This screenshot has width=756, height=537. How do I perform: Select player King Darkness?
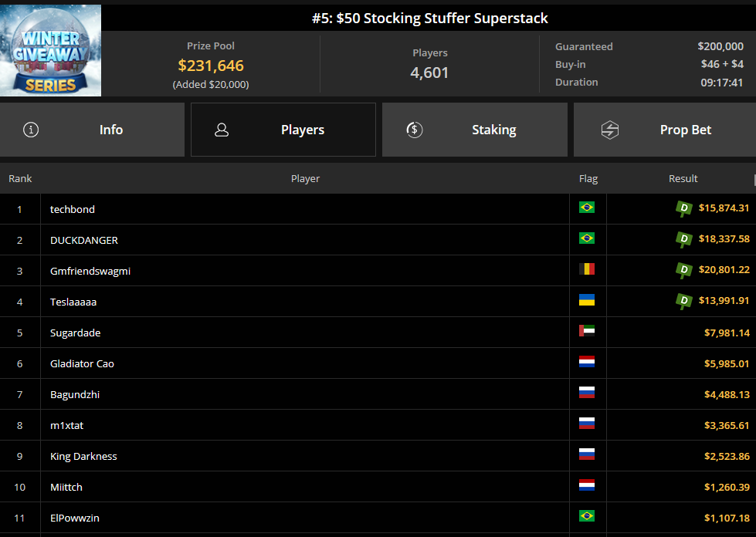pos(83,456)
